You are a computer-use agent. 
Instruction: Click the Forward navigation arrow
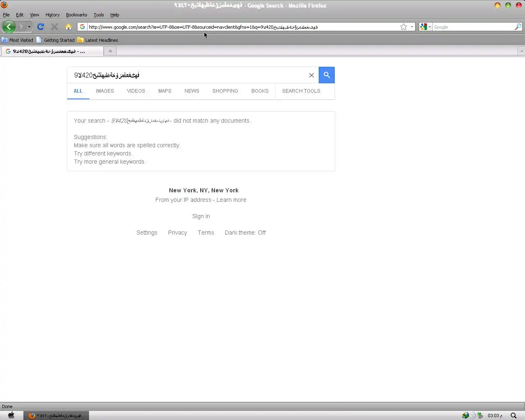coord(21,27)
